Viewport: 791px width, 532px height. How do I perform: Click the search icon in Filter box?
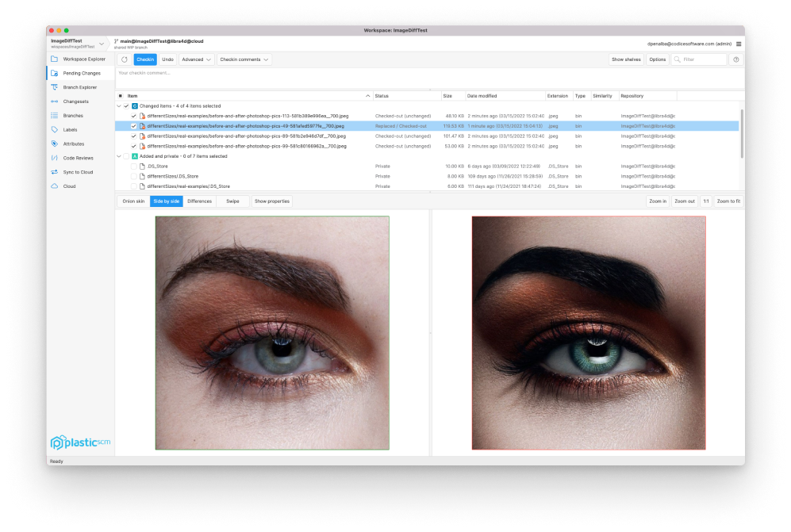coord(677,59)
